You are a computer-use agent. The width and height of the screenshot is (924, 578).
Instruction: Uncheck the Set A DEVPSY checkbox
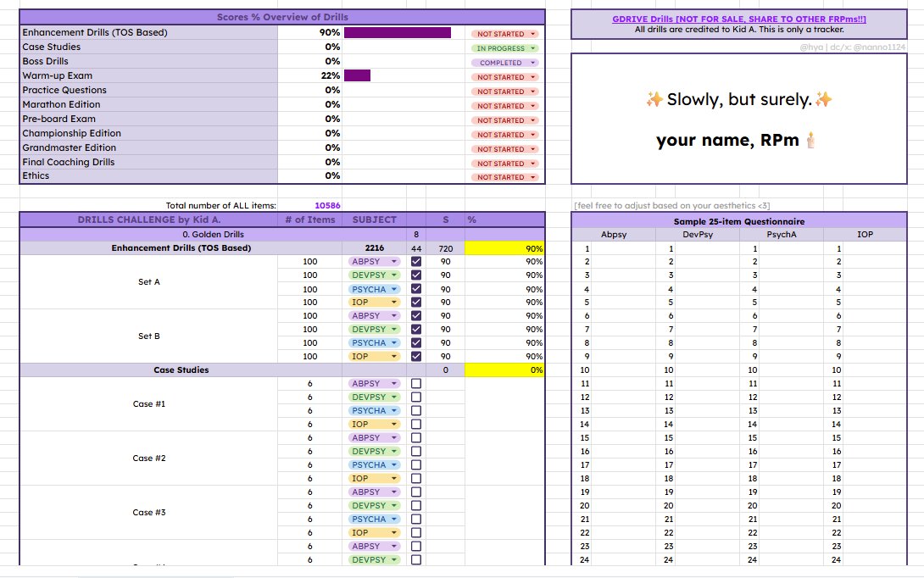pyautogui.click(x=416, y=275)
